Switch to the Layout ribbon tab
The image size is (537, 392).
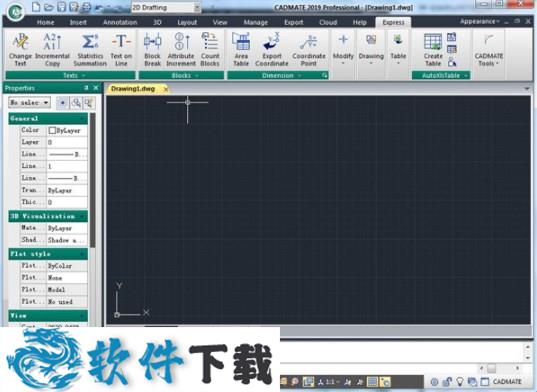[x=187, y=22]
